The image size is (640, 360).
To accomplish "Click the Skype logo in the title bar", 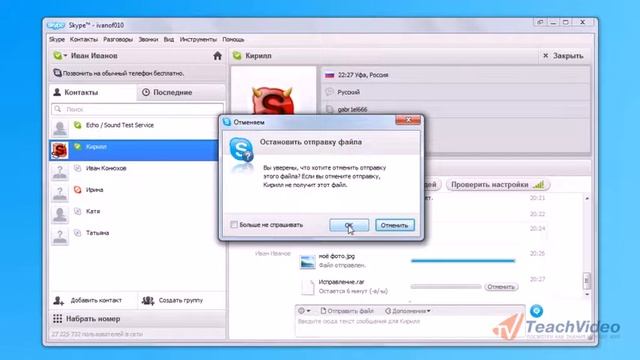I will (x=56, y=25).
